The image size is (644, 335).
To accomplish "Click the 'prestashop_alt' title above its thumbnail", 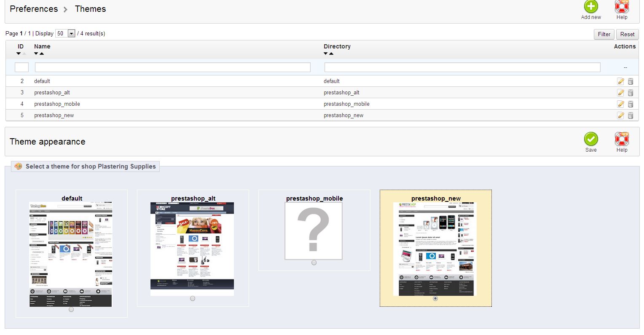I will (x=193, y=198).
